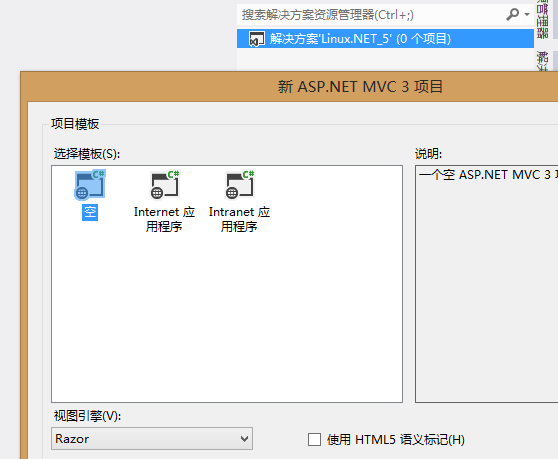Image resolution: width=558 pixels, height=459 pixels.
Task: Expand search options arrow next to magnifier
Action: point(527,15)
